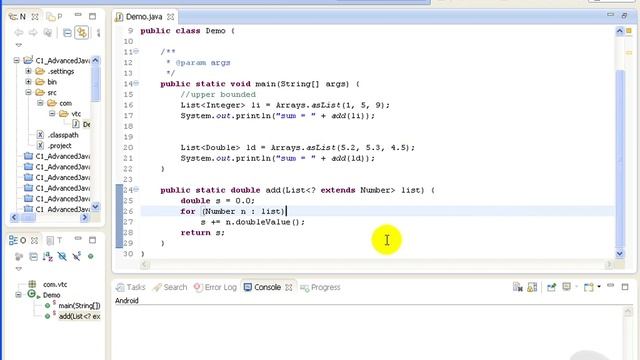The image size is (640, 360).
Task: Close the Demo.java editor tab
Action: 171,17
